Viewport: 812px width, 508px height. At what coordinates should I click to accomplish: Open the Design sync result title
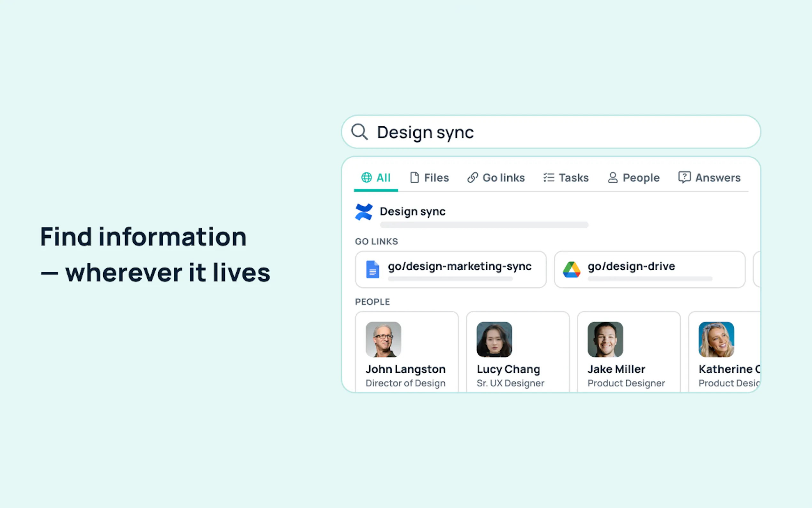(x=412, y=211)
